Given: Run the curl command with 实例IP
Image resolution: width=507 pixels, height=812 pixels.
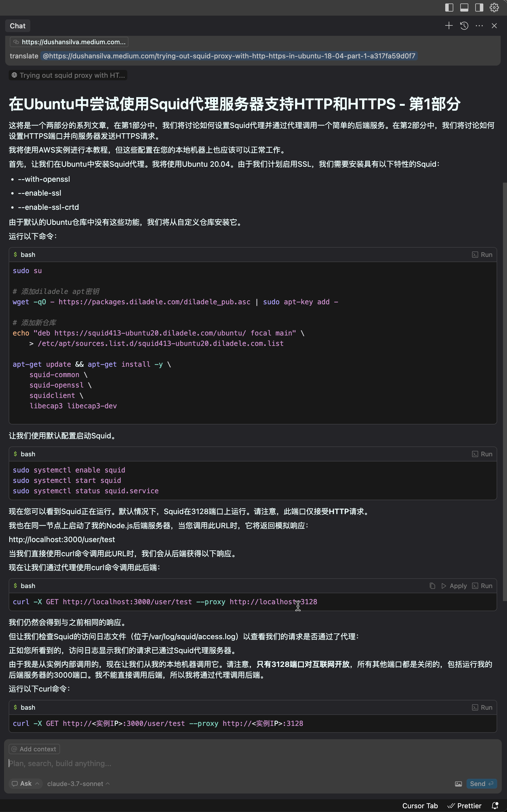Looking at the screenshot, I should pos(482,707).
